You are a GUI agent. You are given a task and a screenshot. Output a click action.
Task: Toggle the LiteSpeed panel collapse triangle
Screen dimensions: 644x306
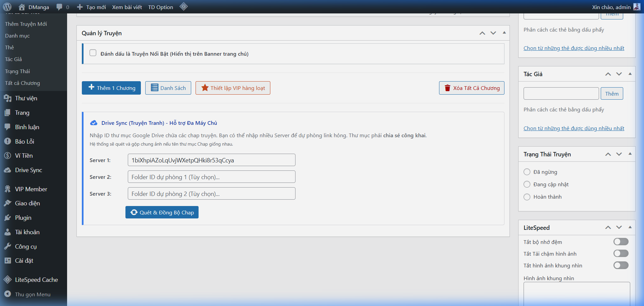pos(630,227)
